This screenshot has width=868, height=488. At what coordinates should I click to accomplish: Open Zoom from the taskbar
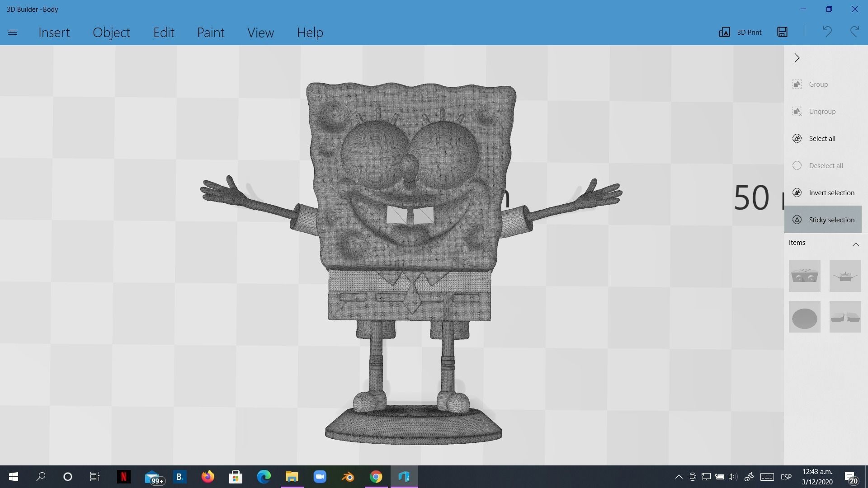(x=320, y=477)
